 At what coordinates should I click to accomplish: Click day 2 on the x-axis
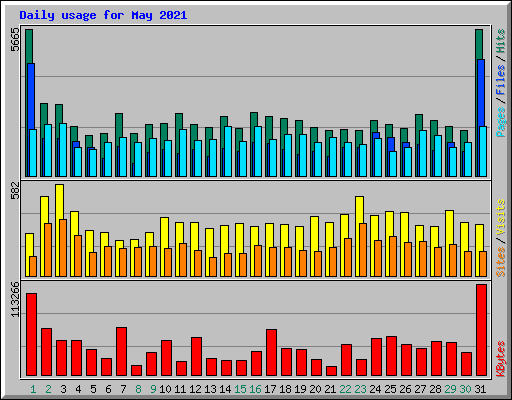(x=48, y=389)
